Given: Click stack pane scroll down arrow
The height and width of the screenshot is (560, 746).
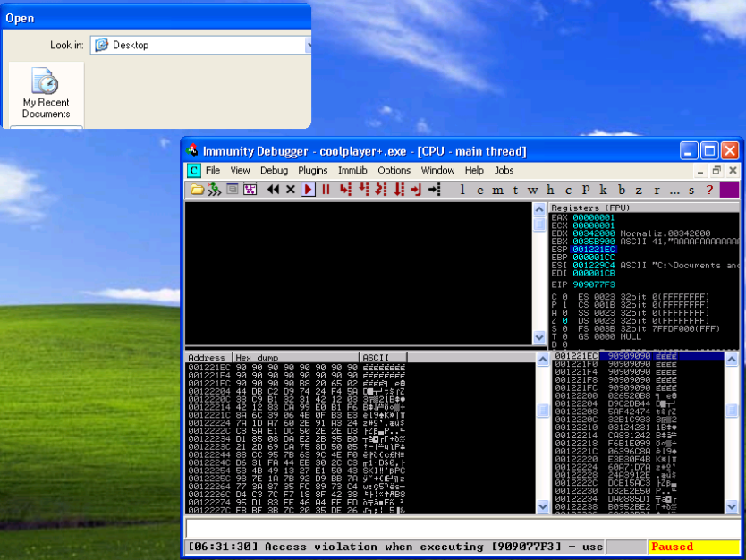Looking at the screenshot, I should click(732, 507).
